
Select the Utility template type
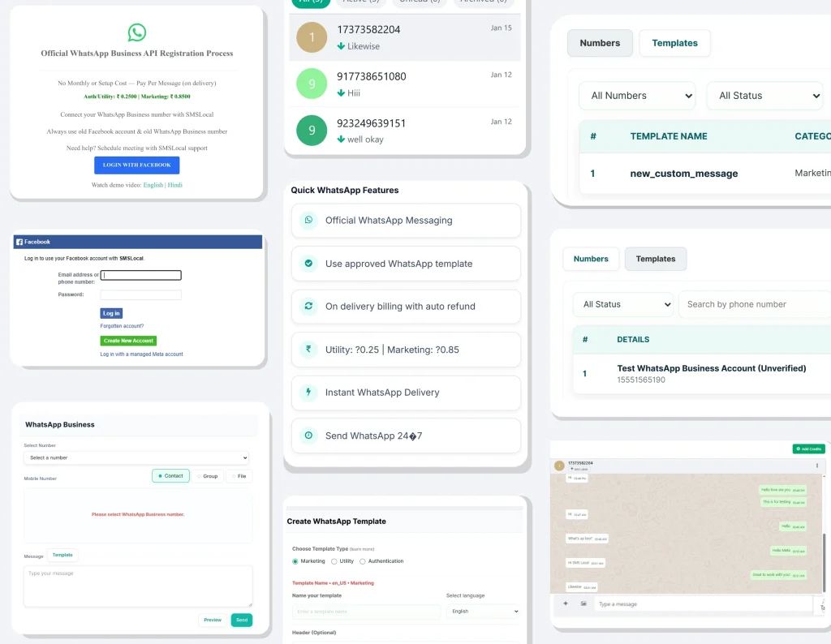334,560
